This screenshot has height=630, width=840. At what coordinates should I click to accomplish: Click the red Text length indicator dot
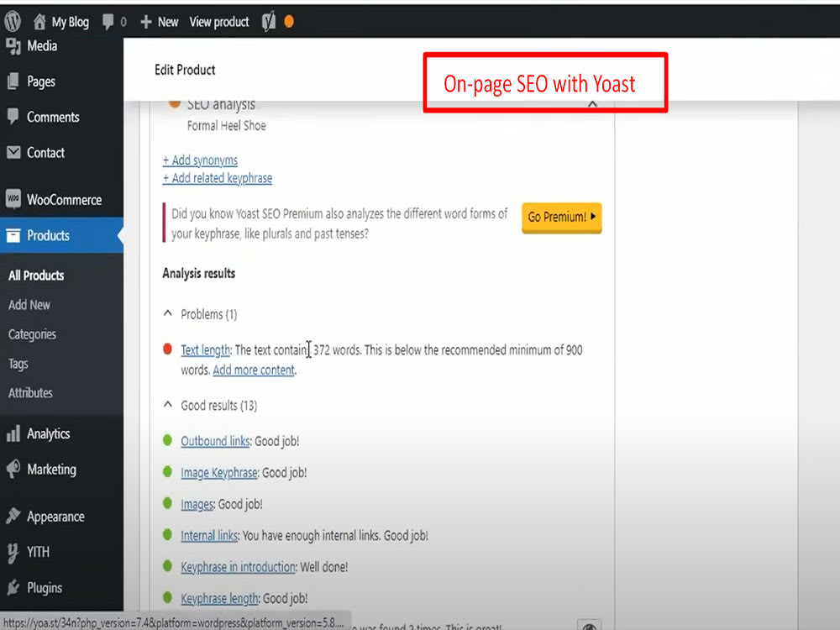tap(167, 349)
